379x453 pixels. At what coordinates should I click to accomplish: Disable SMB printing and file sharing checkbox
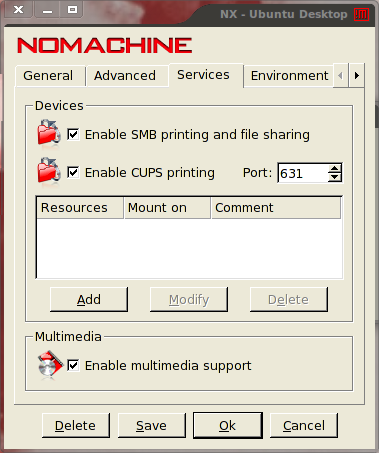point(73,135)
